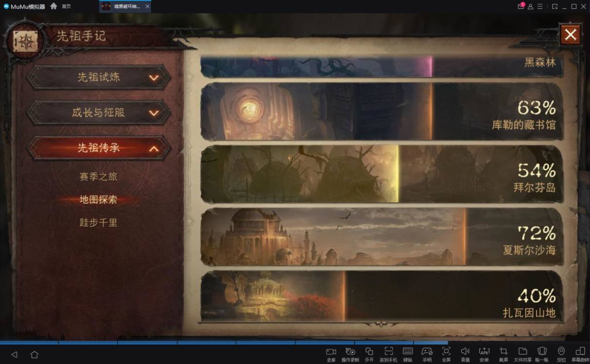The width and height of the screenshot is (590, 364).
Task: Open keyboard and mouse settings (键鼠)
Action: [408, 354]
